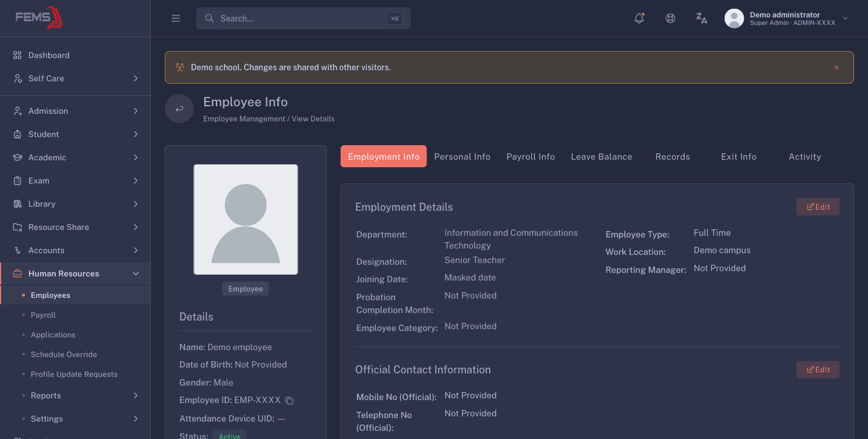868x439 pixels.
Task: Click the Academic graduation cap icon
Action: (17, 157)
